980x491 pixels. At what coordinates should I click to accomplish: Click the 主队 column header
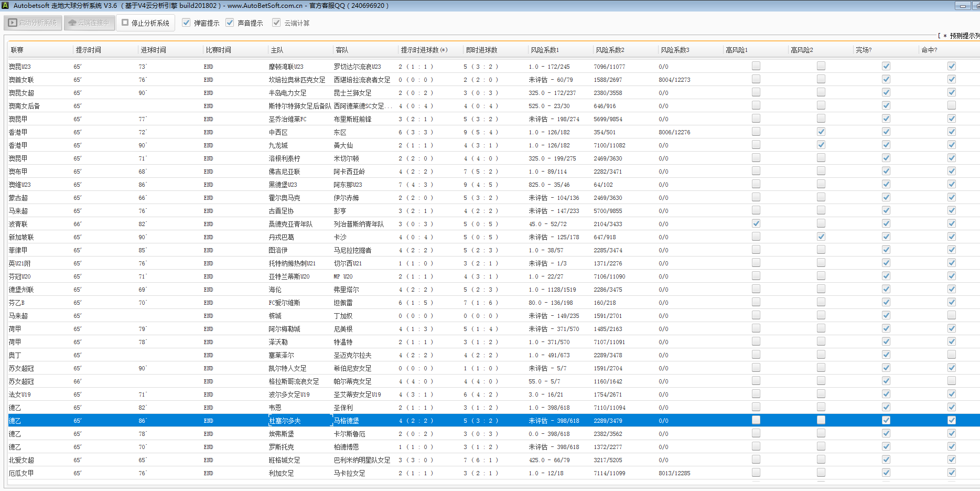click(277, 50)
